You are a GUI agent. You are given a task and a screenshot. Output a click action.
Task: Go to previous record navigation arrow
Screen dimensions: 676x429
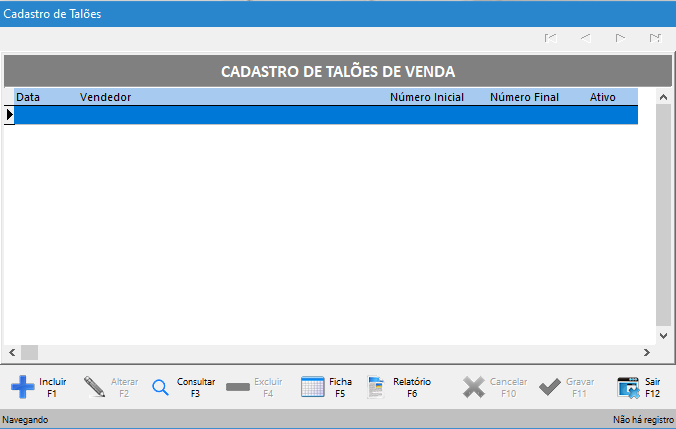coord(585,38)
